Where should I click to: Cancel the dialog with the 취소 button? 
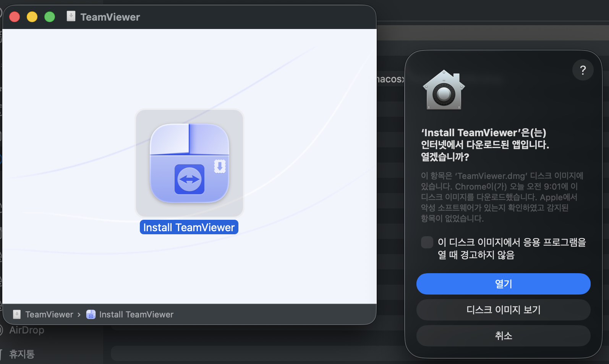click(x=503, y=336)
